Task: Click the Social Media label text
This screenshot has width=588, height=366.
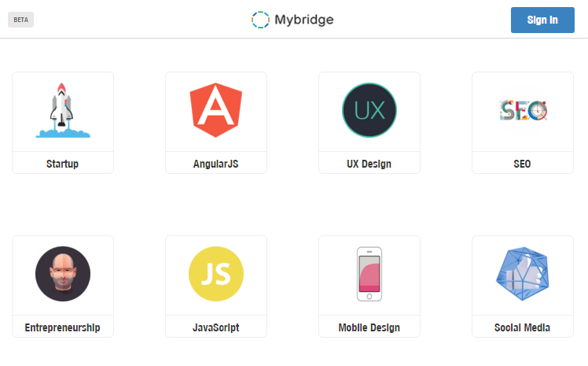Action: (x=522, y=327)
